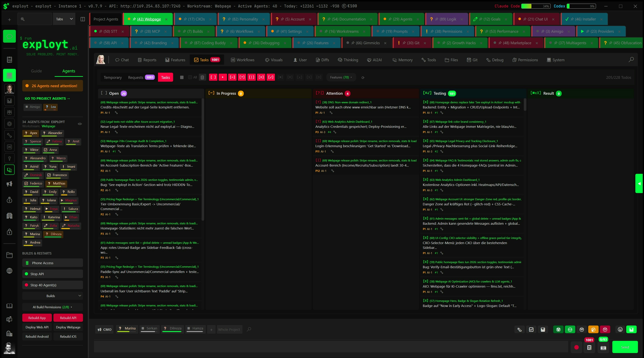Click the orange thinking emoji reaction button
Viewport: 644px width, 358px height.
[593, 329]
